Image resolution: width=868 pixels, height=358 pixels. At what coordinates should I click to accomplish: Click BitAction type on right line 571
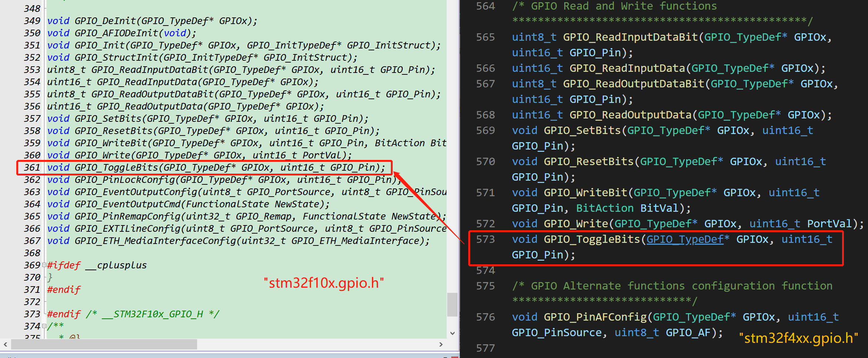[605, 208]
